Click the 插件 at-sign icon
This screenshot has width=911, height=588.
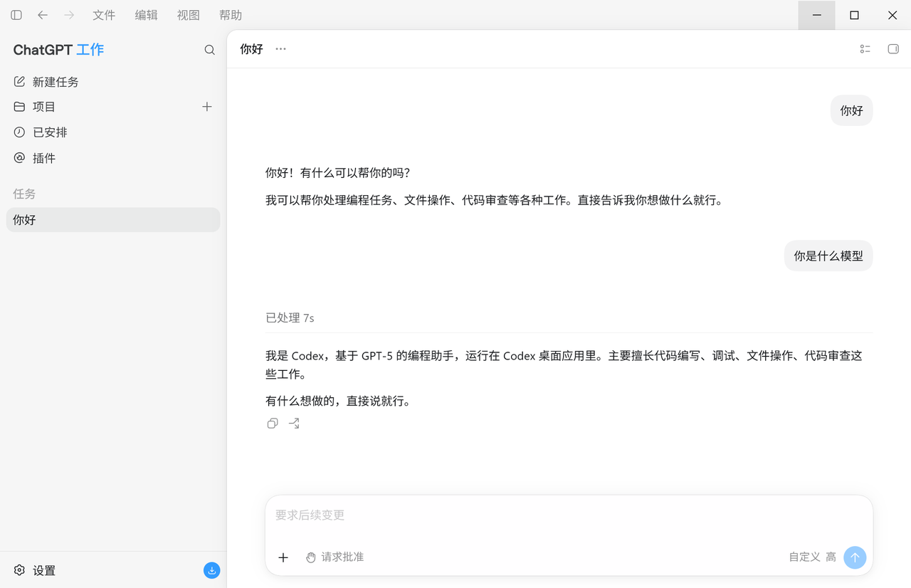click(x=19, y=158)
